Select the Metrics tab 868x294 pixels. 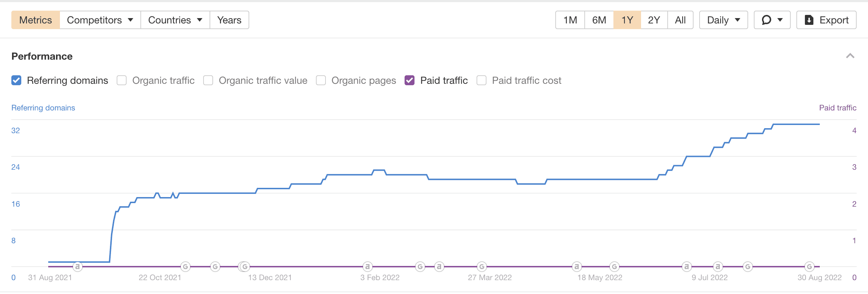tap(35, 20)
